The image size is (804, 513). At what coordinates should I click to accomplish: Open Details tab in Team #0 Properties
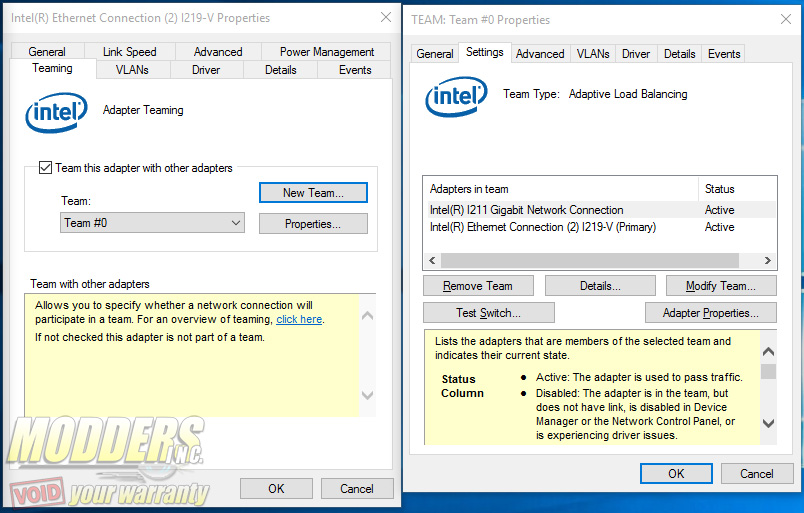click(679, 54)
